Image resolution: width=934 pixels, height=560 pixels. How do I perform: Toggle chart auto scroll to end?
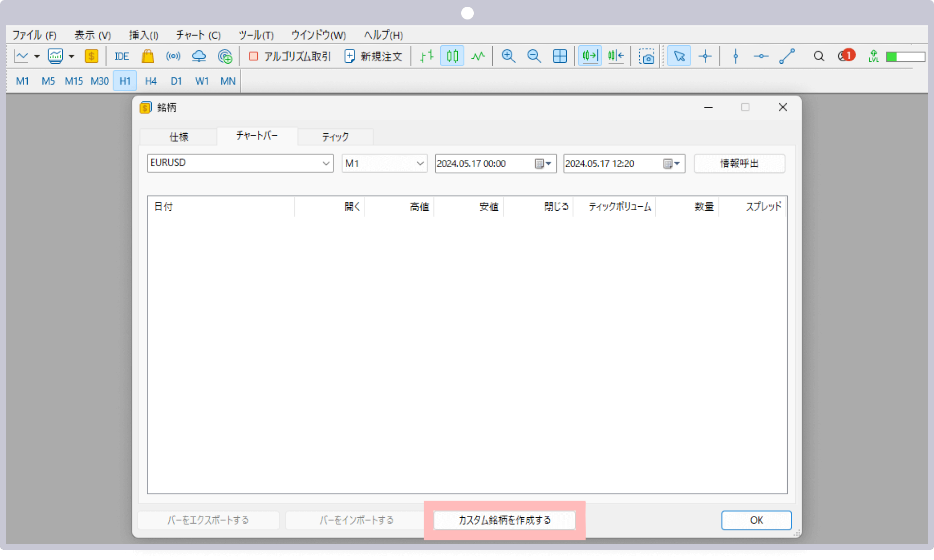590,56
